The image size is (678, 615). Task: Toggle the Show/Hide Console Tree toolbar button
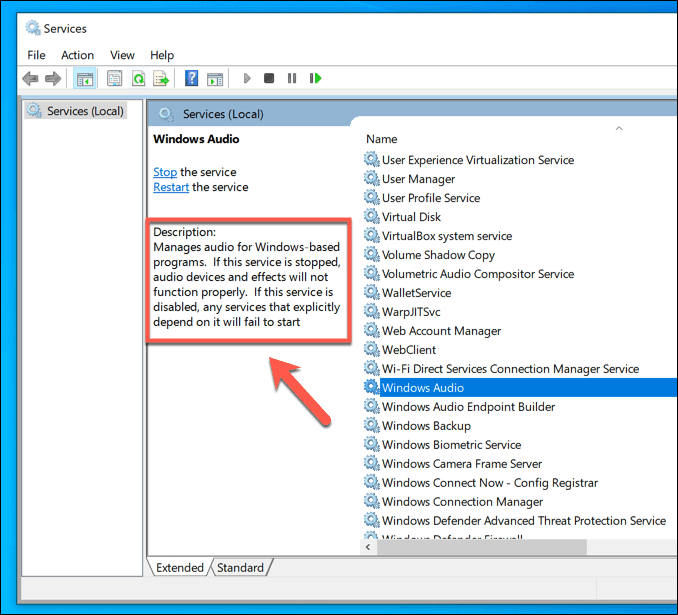[x=85, y=78]
